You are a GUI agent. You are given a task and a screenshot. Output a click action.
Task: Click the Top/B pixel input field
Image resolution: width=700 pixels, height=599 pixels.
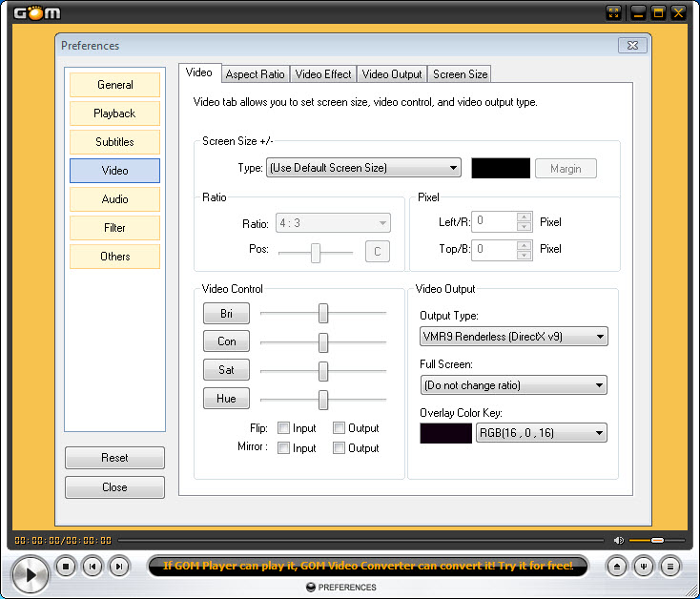coord(494,251)
